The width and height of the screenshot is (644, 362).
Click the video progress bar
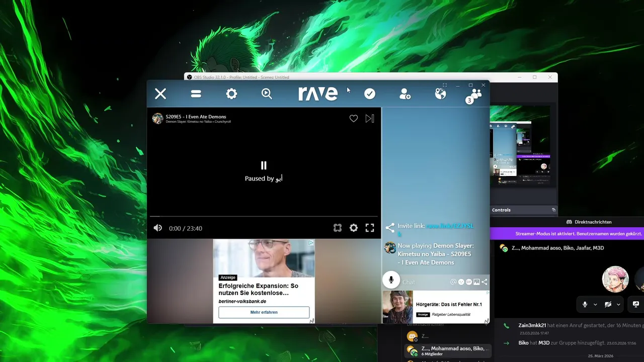click(x=264, y=216)
